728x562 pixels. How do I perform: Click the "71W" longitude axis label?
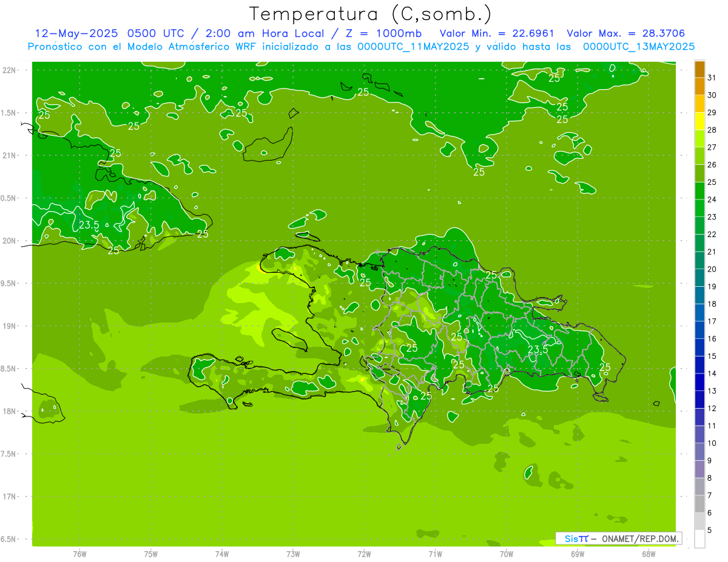pos(435,554)
